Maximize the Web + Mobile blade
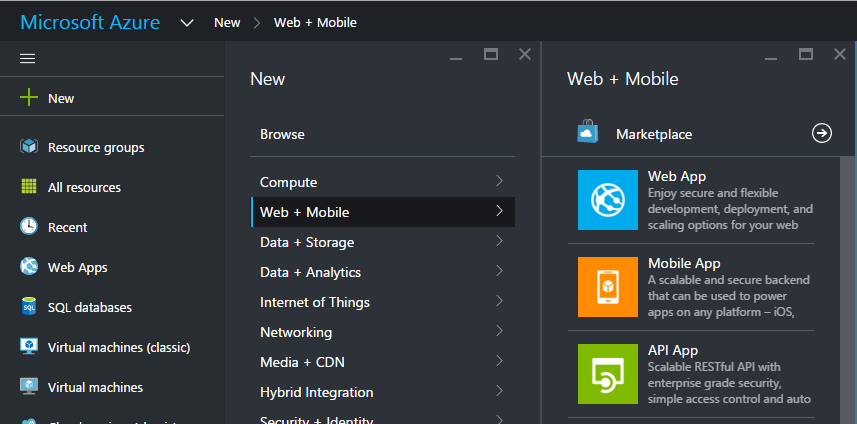This screenshot has height=424, width=857. click(806, 54)
